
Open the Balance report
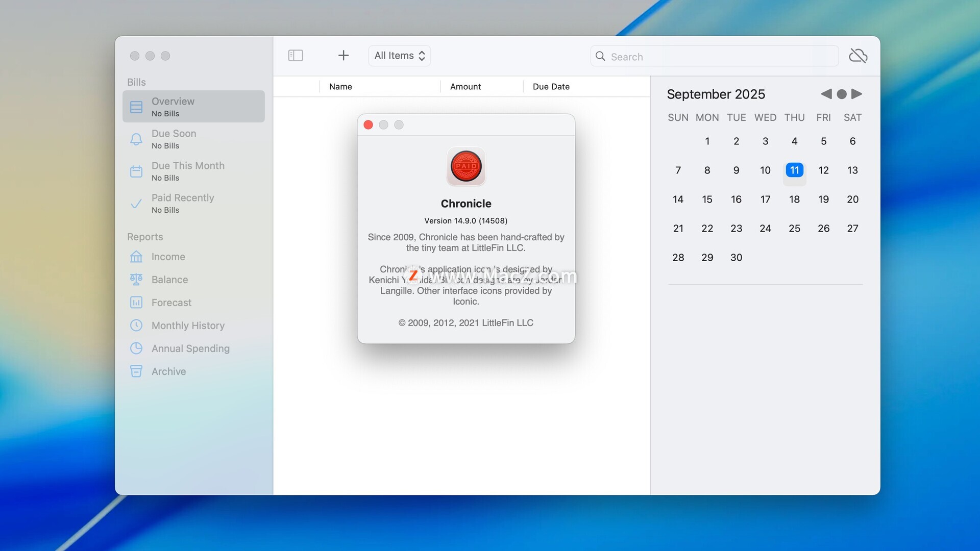[x=193, y=280]
